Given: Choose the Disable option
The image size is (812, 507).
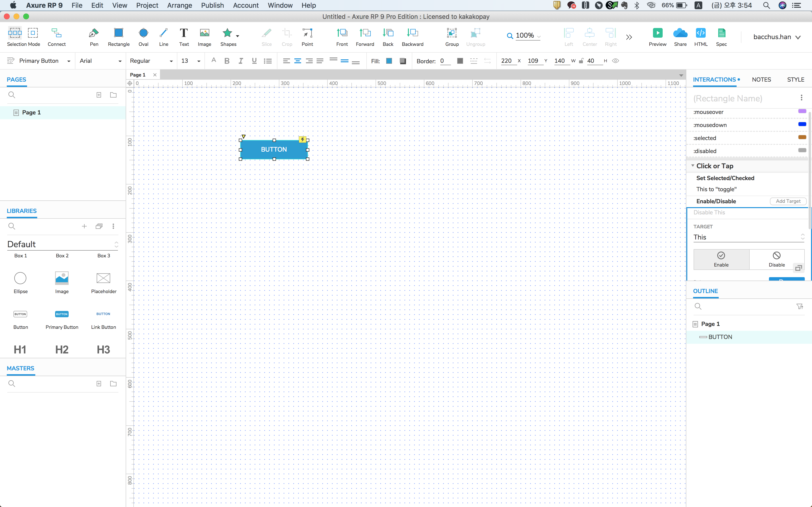Looking at the screenshot, I should point(776,259).
